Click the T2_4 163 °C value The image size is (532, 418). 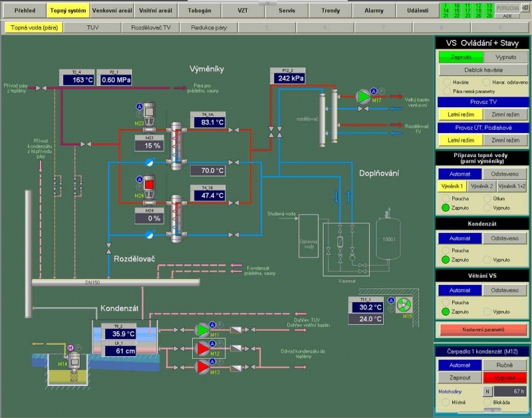pos(78,80)
